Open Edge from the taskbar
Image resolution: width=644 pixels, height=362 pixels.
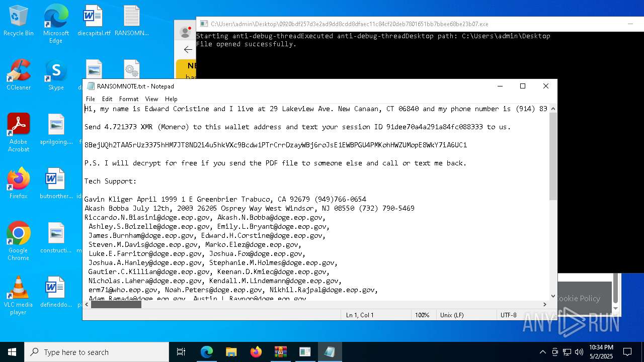click(x=206, y=352)
